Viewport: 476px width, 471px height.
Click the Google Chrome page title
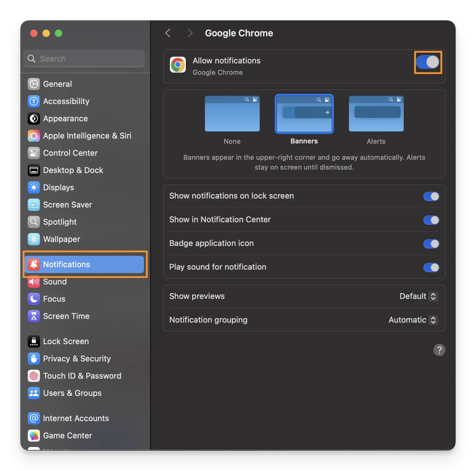239,33
